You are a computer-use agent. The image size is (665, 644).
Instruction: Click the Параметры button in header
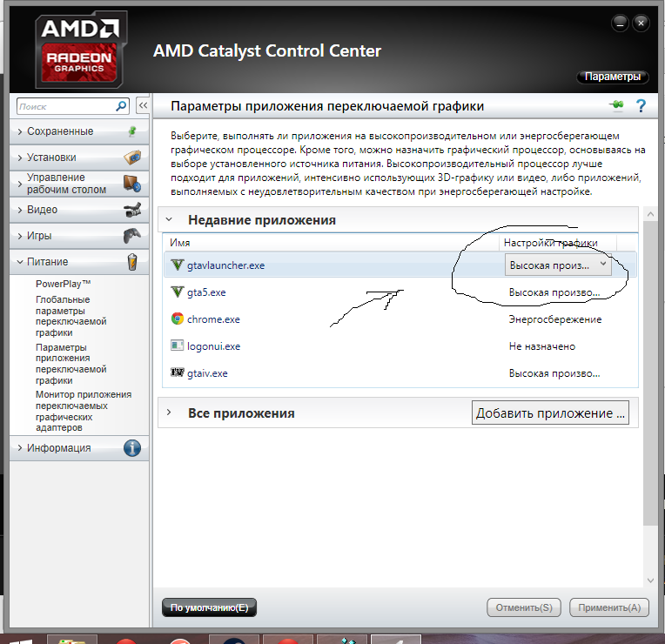coord(612,77)
